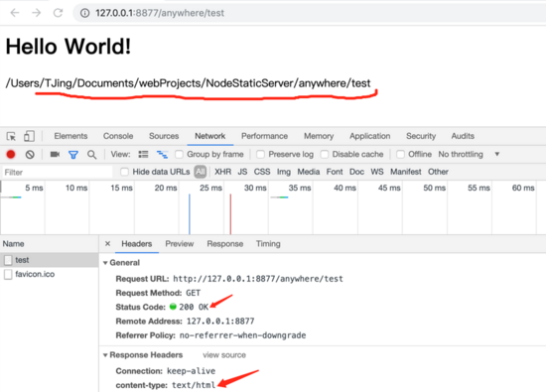The height and width of the screenshot is (392, 546).
Task: Close the request details pane
Action: click(107, 244)
